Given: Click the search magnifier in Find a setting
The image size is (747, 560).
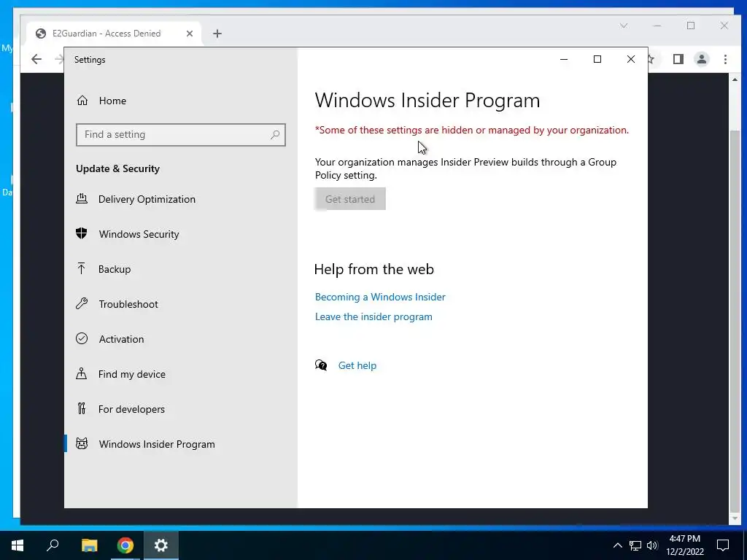Looking at the screenshot, I should click(275, 135).
